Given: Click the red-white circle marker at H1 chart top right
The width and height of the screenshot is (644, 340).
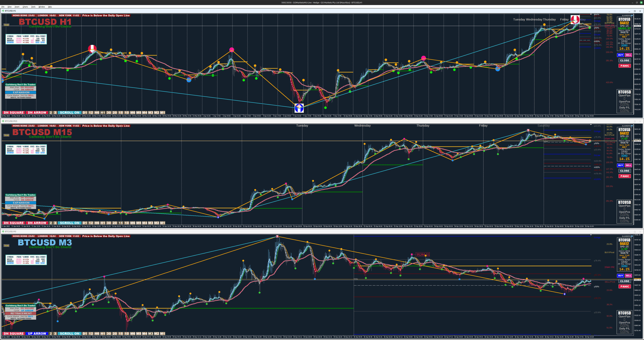Looking at the screenshot, I should (575, 19).
